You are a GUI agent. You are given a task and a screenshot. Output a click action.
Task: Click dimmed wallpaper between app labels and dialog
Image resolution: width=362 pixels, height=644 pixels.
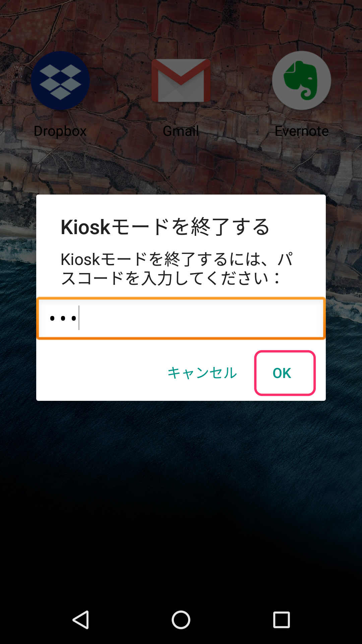pos(181,166)
